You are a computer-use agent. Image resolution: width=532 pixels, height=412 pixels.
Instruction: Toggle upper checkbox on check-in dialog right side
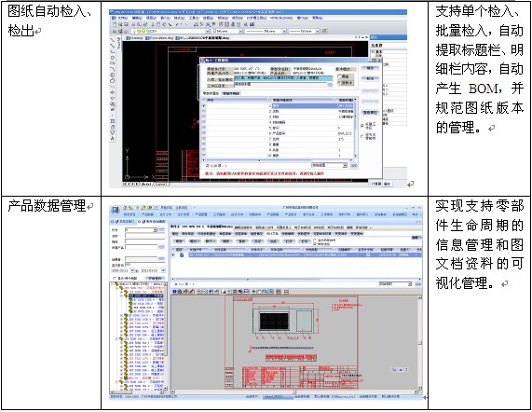[x=362, y=126]
